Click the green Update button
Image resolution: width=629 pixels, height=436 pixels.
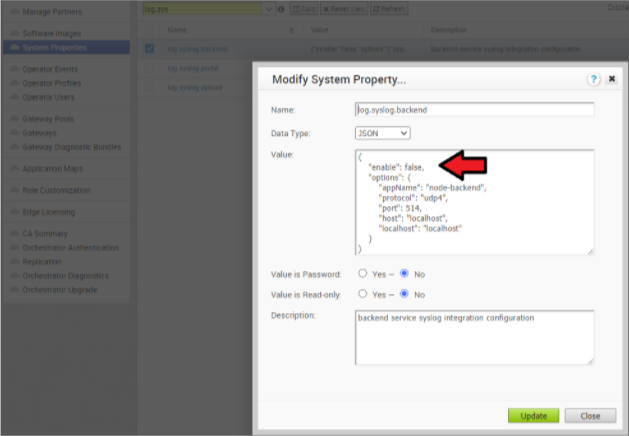coord(533,415)
